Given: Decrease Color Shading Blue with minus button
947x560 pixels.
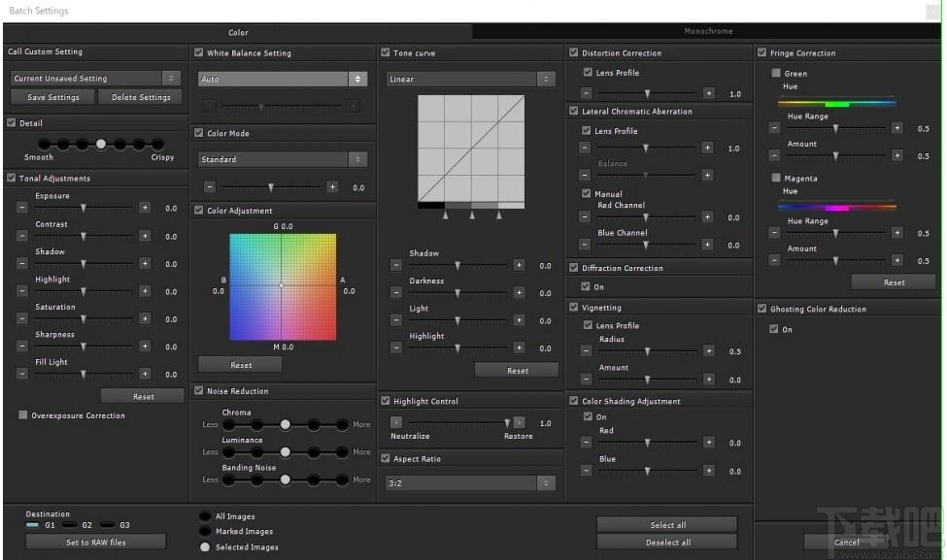Looking at the screenshot, I should tap(587, 471).
